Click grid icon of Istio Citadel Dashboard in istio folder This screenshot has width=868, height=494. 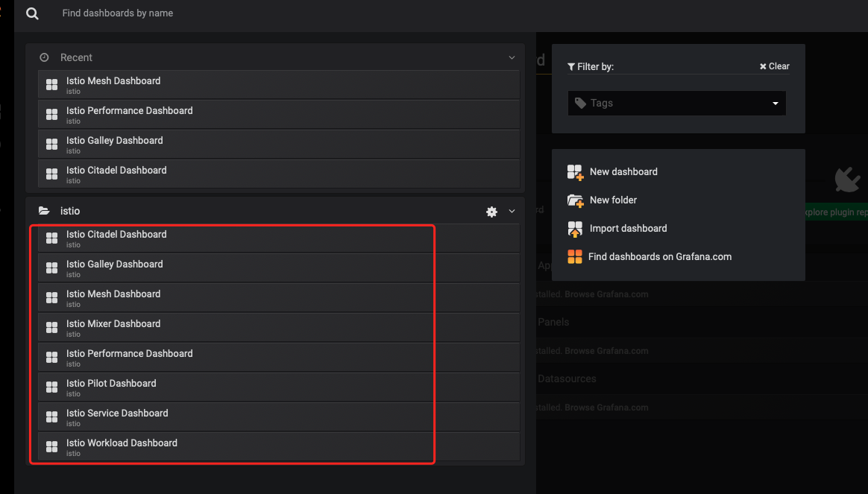tap(52, 238)
